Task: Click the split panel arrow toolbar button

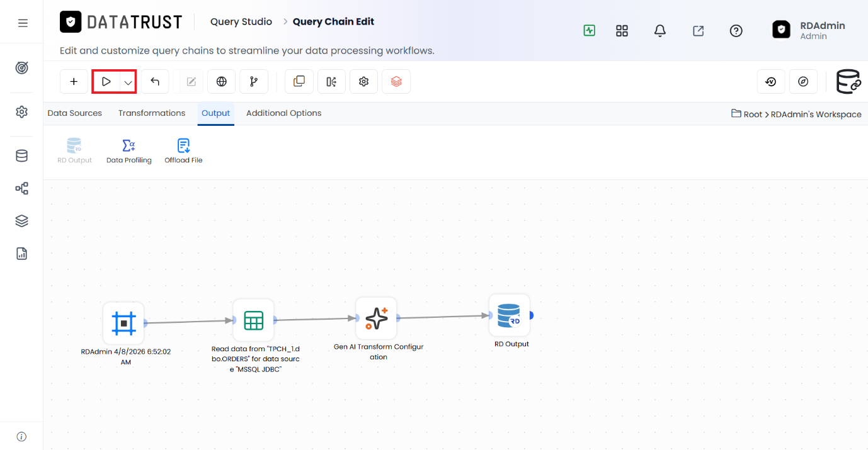Action: pyautogui.click(x=331, y=82)
